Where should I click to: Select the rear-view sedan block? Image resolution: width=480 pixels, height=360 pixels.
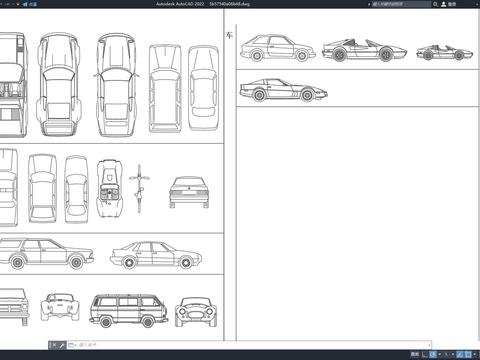(x=189, y=192)
